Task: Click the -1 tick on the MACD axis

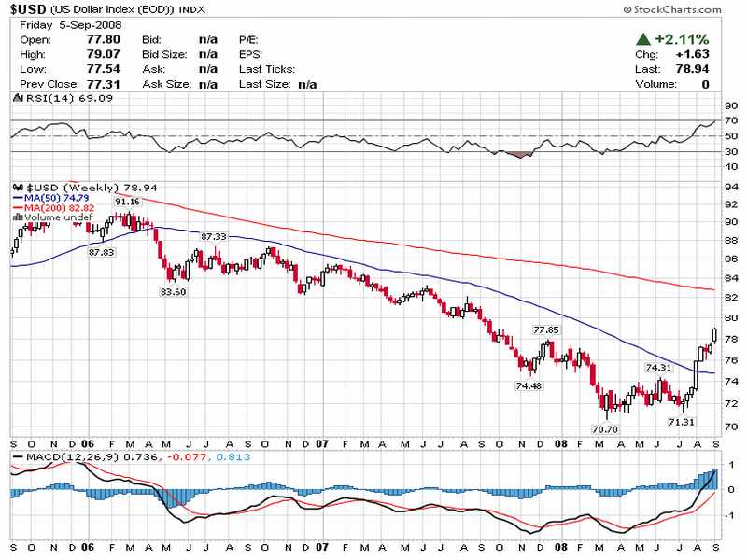Action: point(730,515)
